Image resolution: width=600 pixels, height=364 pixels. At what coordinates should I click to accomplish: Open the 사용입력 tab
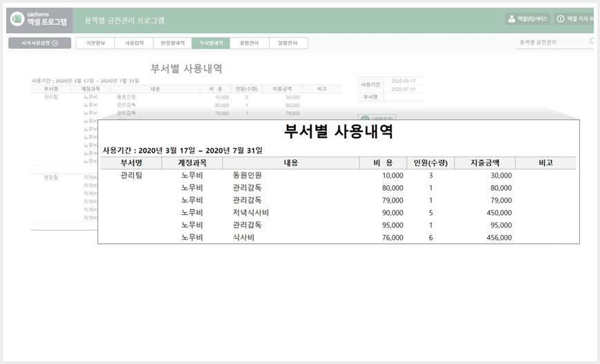tap(134, 44)
